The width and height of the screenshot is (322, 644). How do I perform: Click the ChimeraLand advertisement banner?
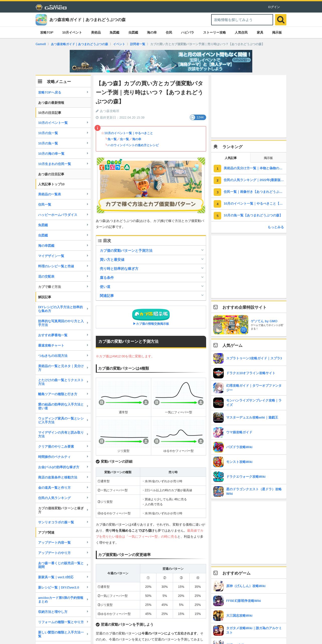tap(161, 61)
